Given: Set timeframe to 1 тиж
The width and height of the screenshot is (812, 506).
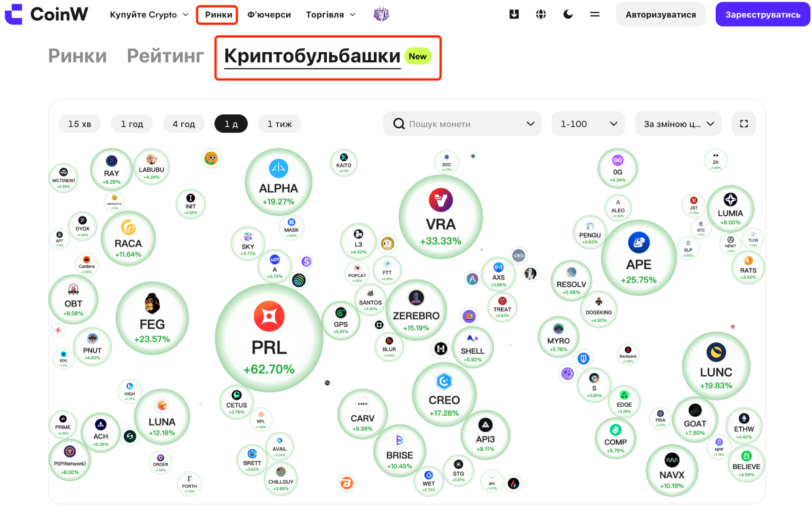Looking at the screenshot, I should (x=280, y=124).
